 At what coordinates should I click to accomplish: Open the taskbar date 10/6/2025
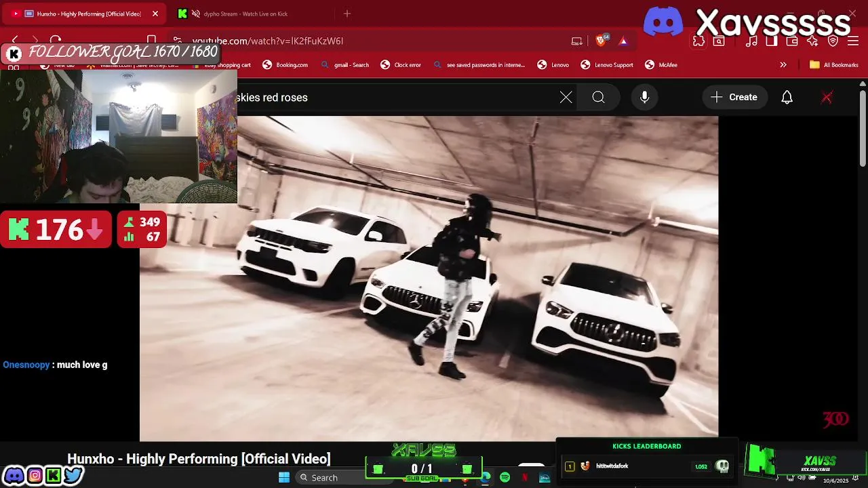(x=836, y=481)
